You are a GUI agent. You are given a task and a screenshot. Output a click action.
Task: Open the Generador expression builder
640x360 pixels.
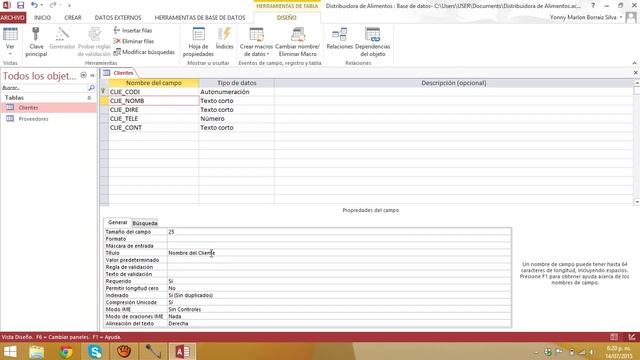(62, 39)
